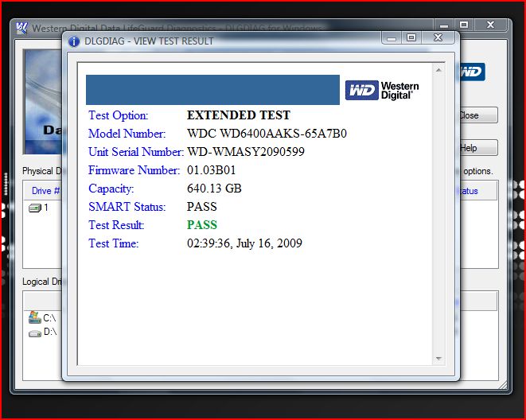Click the Drive # column header
The width and height of the screenshot is (526, 420).
(x=45, y=191)
